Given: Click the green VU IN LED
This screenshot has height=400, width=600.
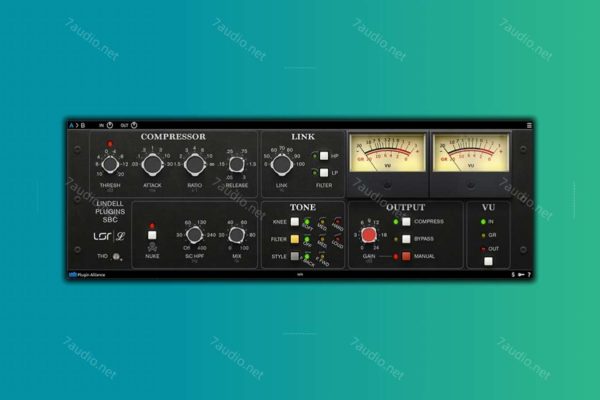Looking at the screenshot, I should [x=483, y=222].
